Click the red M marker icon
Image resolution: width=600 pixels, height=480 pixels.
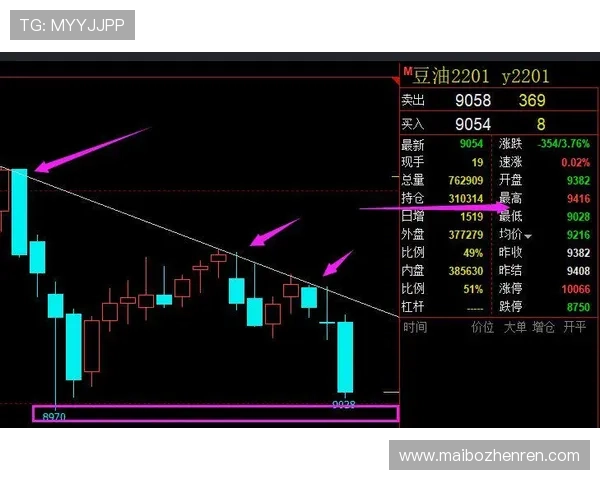408,71
